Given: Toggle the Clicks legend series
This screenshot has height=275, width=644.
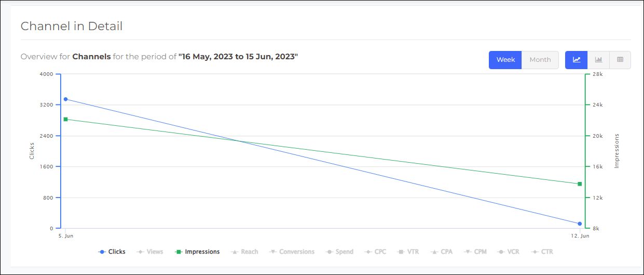Looking at the screenshot, I should click(x=112, y=252).
